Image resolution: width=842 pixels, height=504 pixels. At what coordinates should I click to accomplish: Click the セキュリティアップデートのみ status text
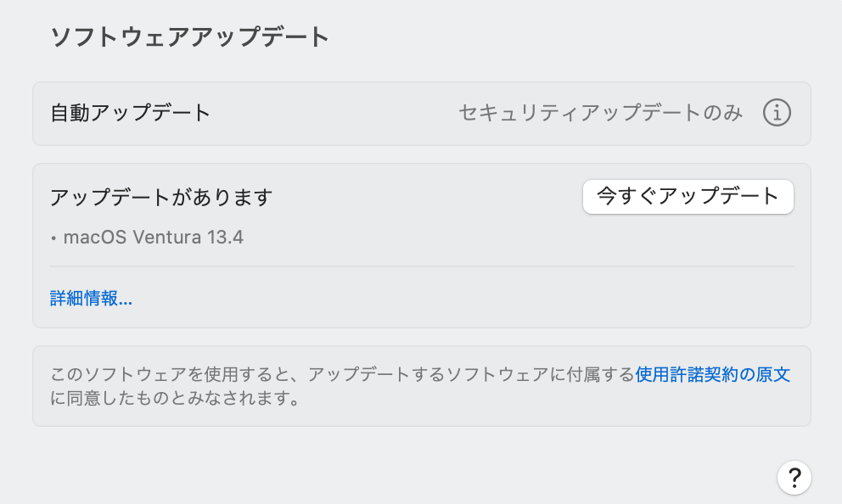click(x=600, y=113)
